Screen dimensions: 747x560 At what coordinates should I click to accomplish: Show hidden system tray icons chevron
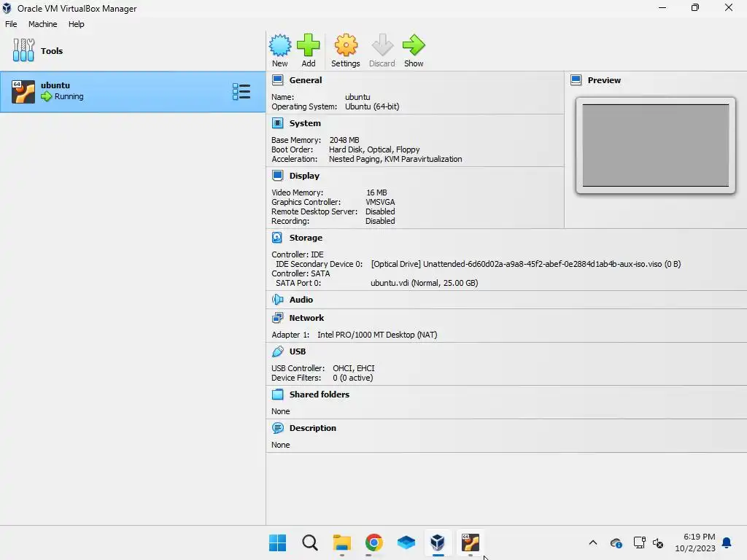tap(592, 542)
